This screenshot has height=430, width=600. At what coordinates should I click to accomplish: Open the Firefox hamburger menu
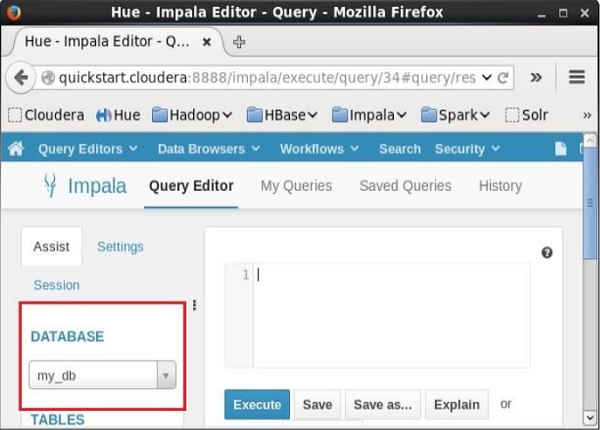[x=576, y=77]
